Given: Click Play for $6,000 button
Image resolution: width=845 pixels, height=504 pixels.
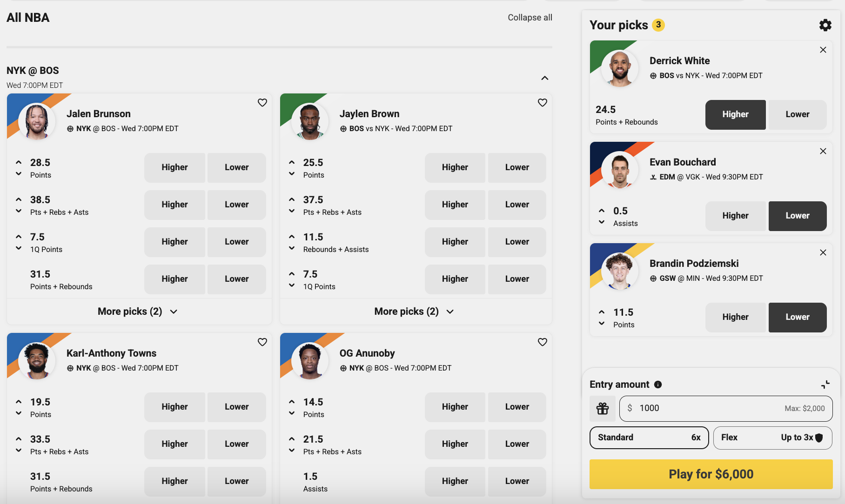Looking at the screenshot, I should tap(711, 474).
